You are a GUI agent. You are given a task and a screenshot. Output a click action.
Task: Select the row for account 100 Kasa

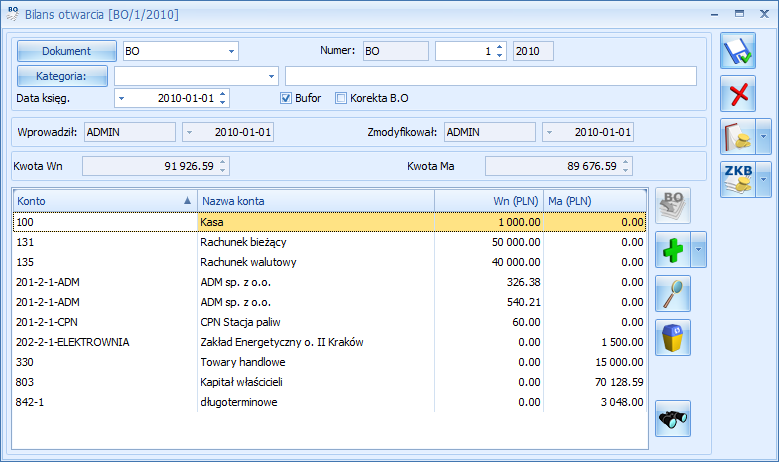[x=329, y=222]
